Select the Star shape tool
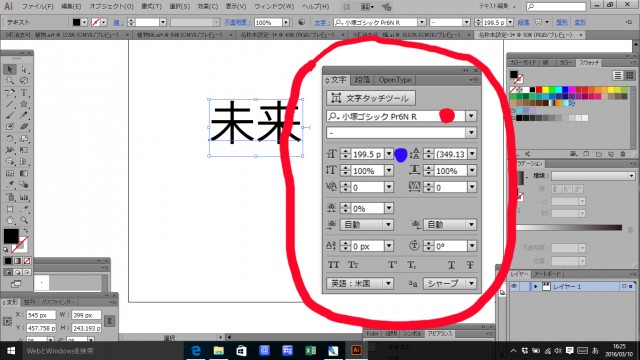The image size is (640, 360). [x=24, y=104]
